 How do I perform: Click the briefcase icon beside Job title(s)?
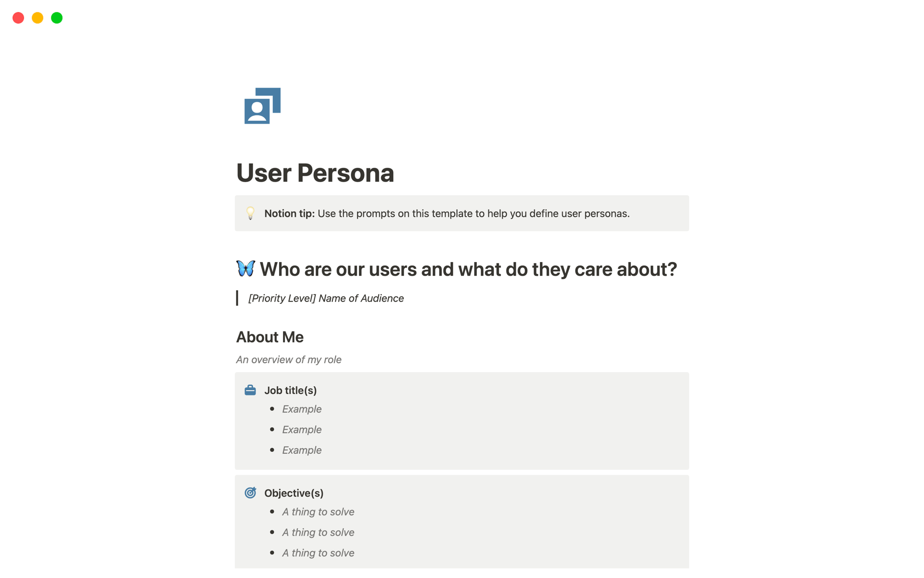point(250,390)
